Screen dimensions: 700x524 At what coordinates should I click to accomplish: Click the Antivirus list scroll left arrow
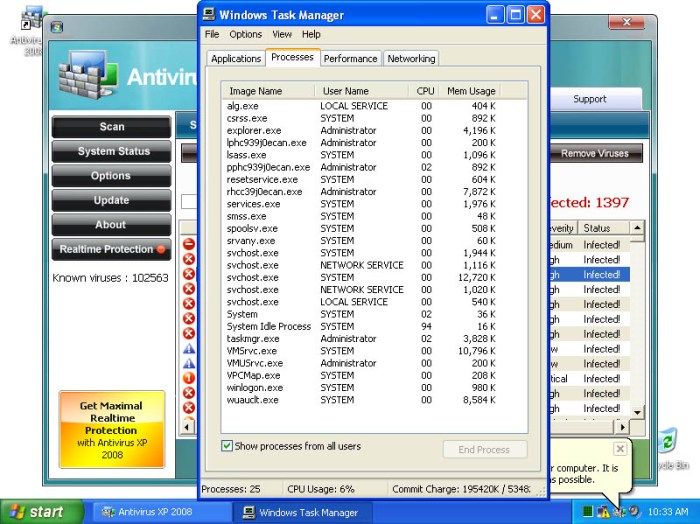[187, 427]
